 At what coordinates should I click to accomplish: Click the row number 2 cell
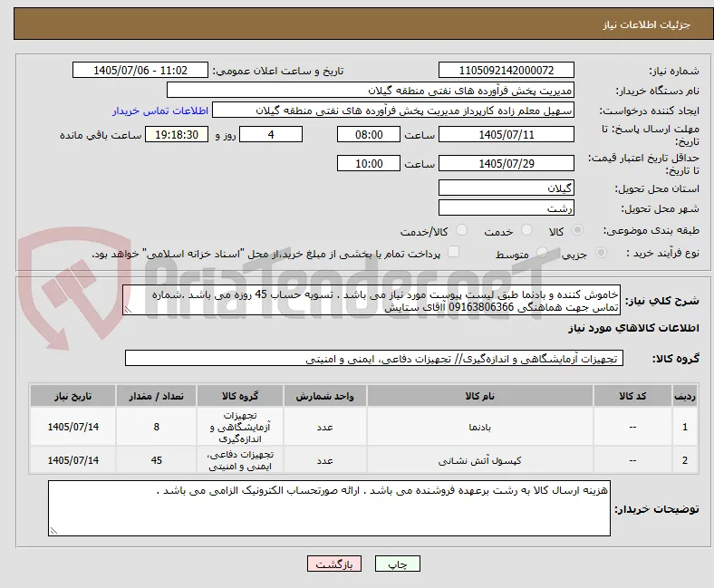685,460
